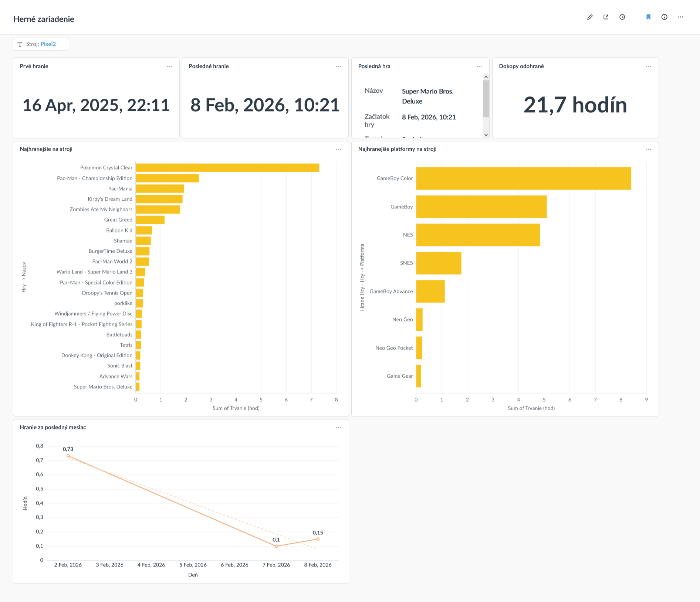700x602 pixels.
Task: Click the Pokemon Crystal Clear bar
Action: tap(227, 168)
